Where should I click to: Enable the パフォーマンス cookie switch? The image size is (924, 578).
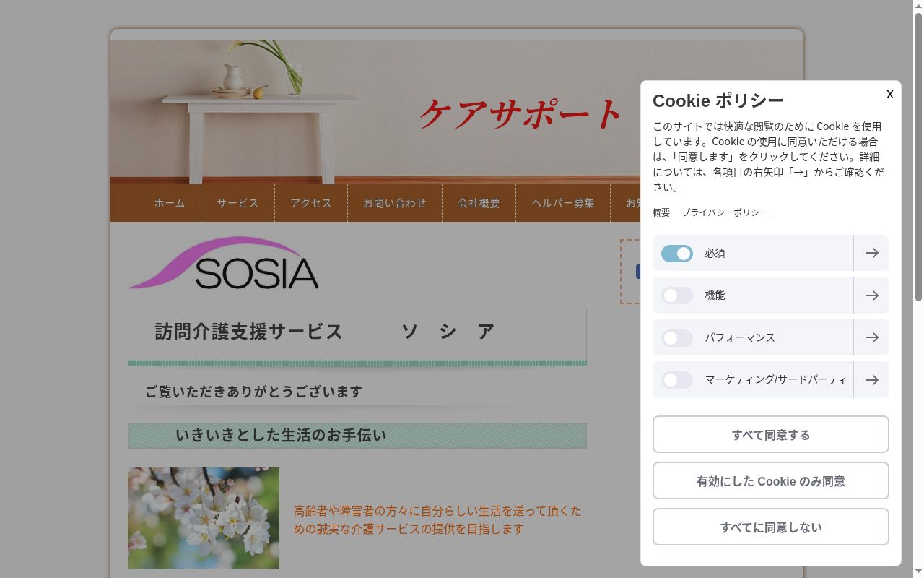coord(677,338)
